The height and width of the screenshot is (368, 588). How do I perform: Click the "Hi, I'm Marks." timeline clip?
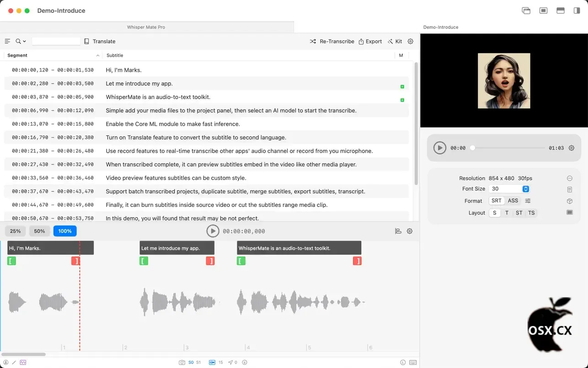(50, 248)
